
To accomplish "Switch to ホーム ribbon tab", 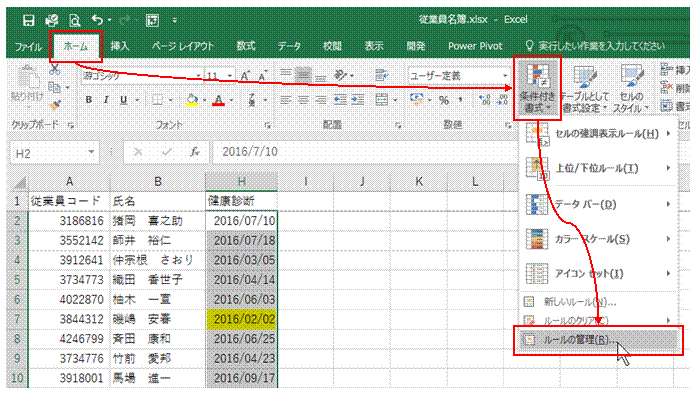I will click(x=76, y=46).
